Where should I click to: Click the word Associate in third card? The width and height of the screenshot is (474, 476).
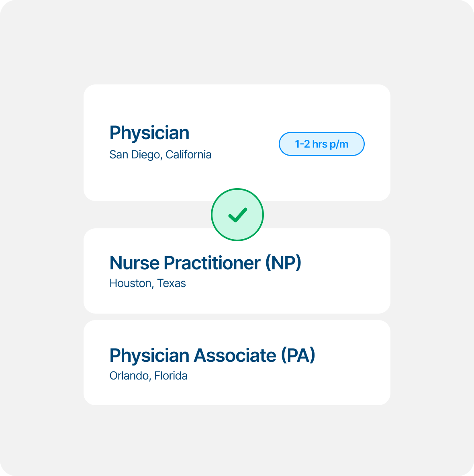pos(235,355)
